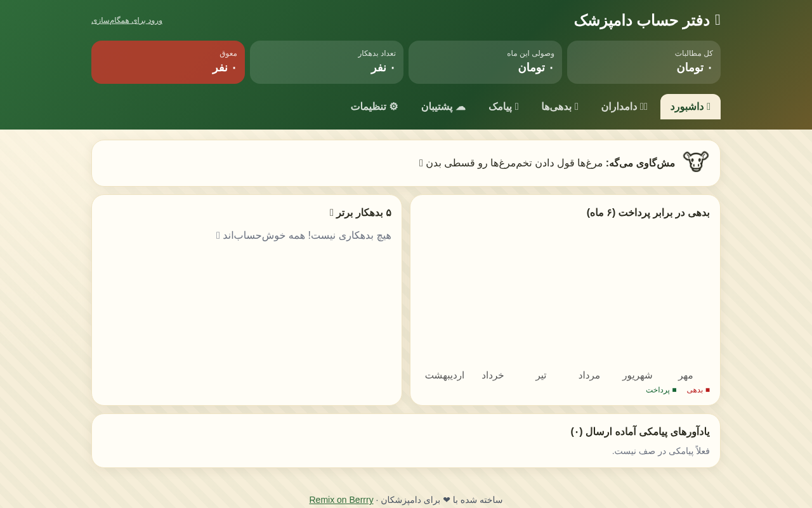Open the Remix on Berrry link
The height and width of the screenshot is (508, 812).
click(341, 500)
